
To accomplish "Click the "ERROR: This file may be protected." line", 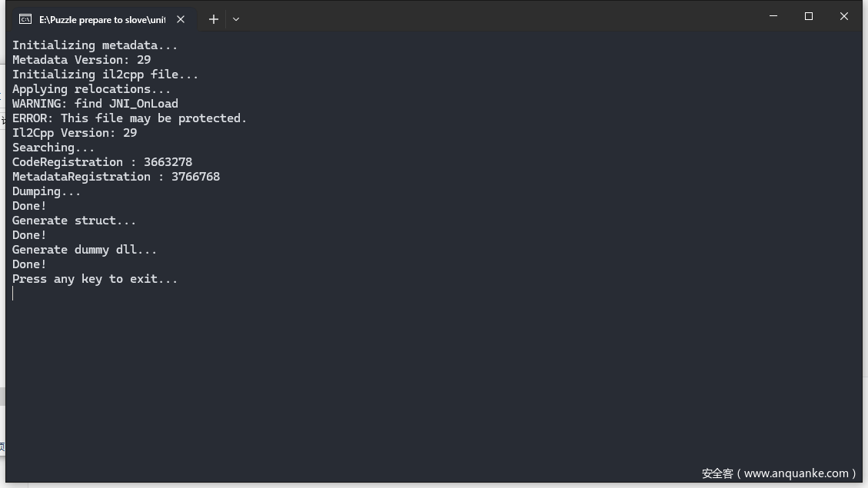I will 129,118.
